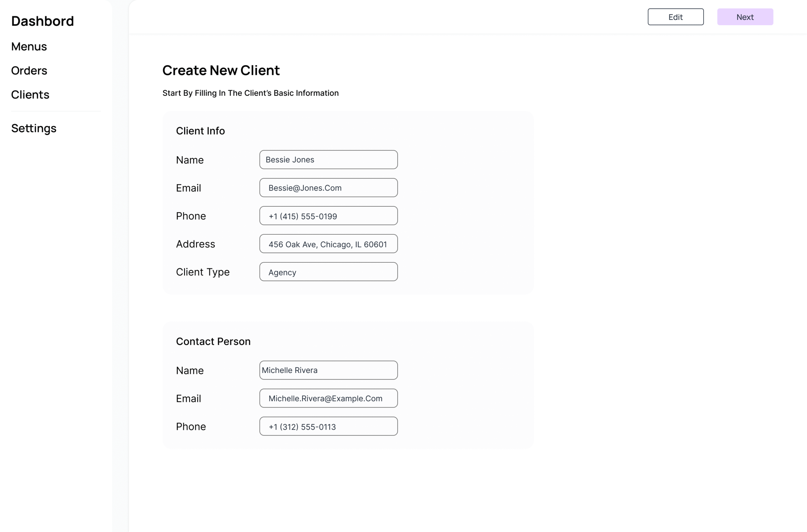Select the Client Type label
807x532 pixels.
[203, 272]
